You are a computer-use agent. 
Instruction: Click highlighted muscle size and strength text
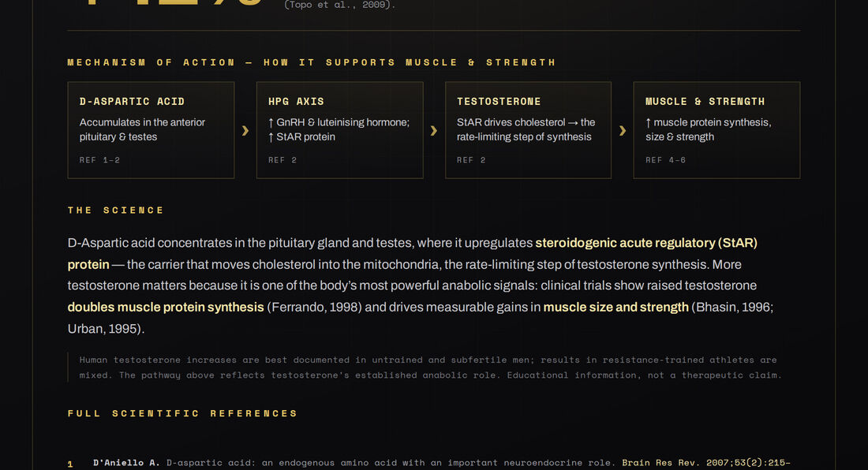(x=615, y=307)
